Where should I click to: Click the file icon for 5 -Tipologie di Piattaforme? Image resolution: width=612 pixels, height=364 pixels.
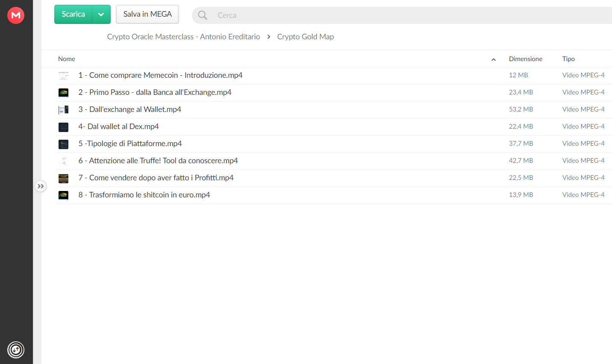click(x=63, y=144)
